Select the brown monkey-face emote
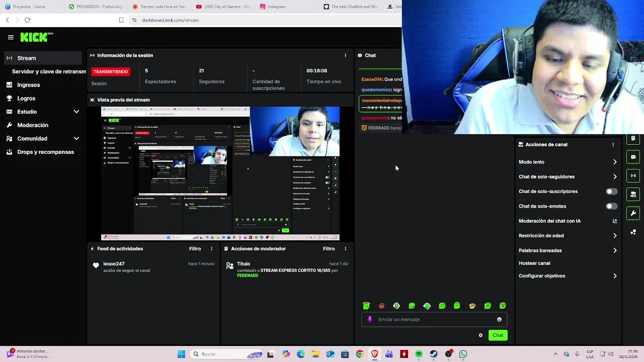This screenshot has height=362, width=644. coord(472,306)
